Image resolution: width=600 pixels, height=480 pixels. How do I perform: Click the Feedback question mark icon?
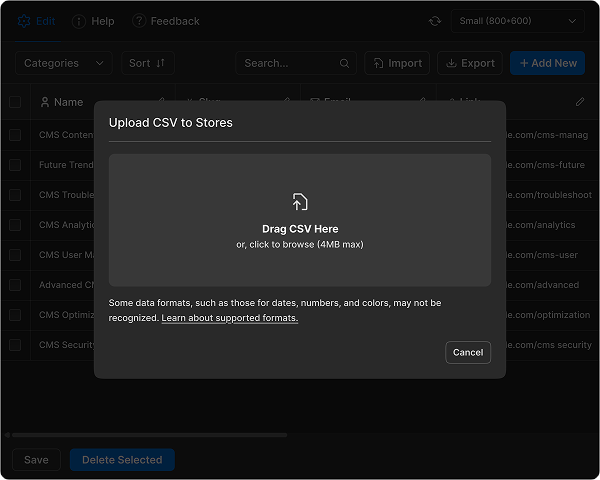(x=139, y=21)
